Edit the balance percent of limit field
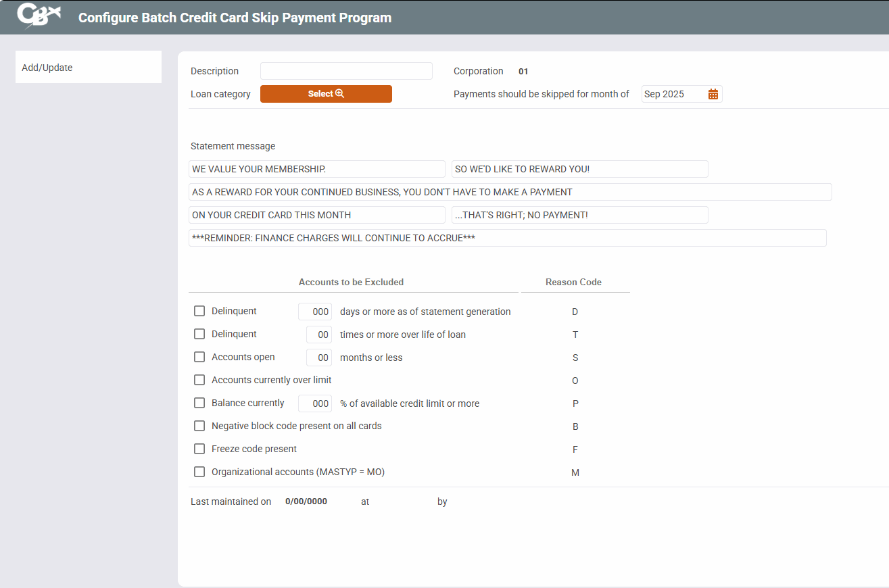Viewport: 889px width, 588px height. (315, 403)
